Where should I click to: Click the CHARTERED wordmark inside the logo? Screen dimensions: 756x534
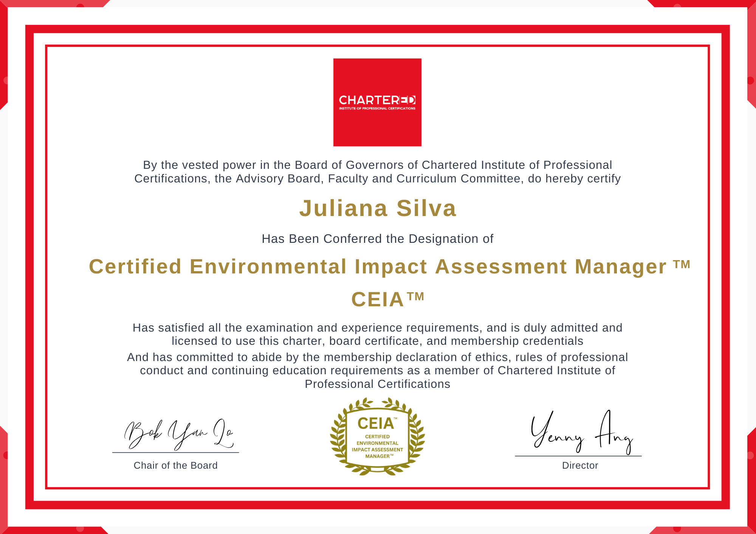377,100
